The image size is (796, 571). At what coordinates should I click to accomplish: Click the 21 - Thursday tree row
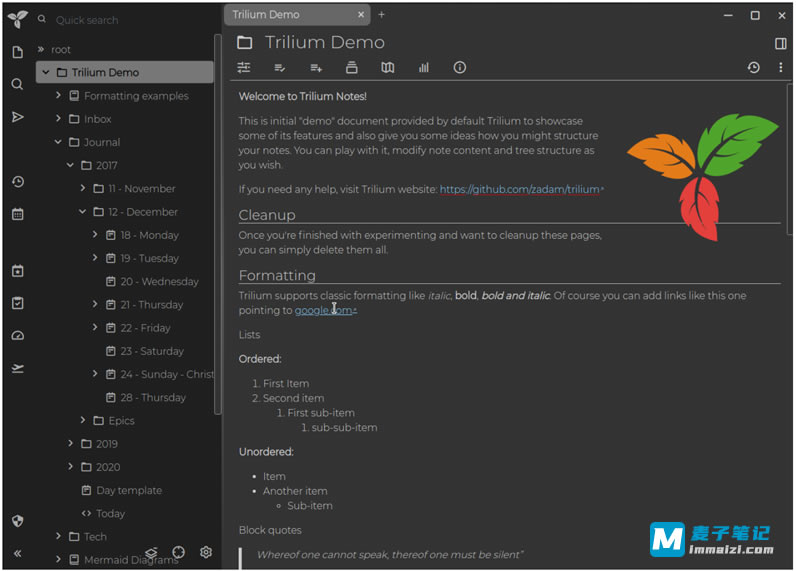(152, 305)
